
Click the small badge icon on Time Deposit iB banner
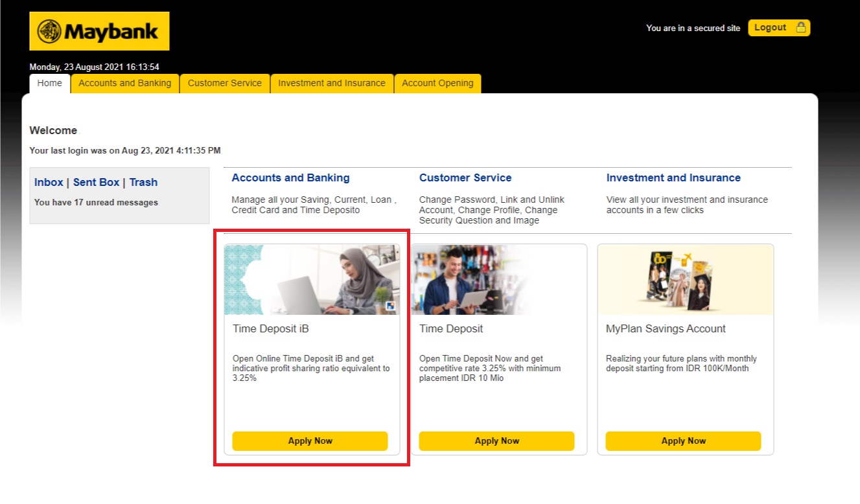click(x=390, y=306)
